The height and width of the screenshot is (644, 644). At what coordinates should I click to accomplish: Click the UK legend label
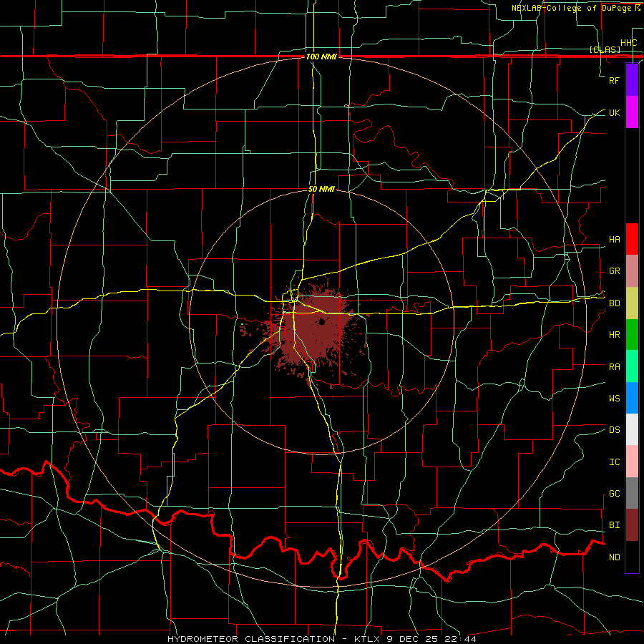(614, 112)
